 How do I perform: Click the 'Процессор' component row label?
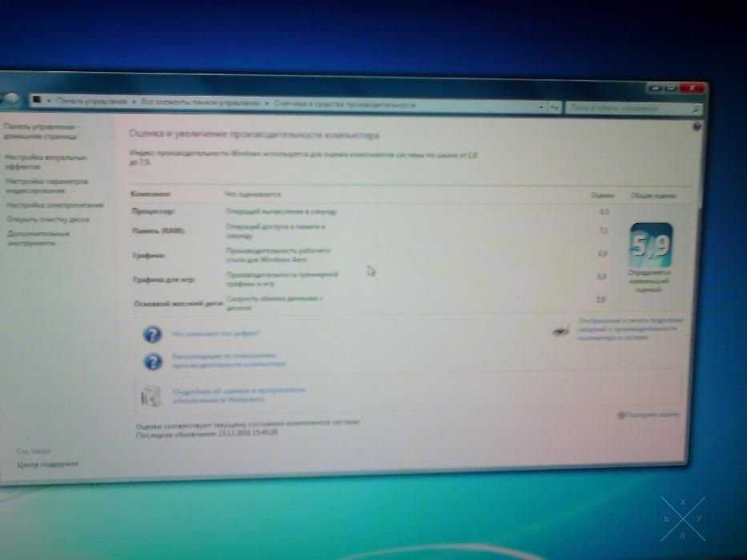(x=153, y=211)
